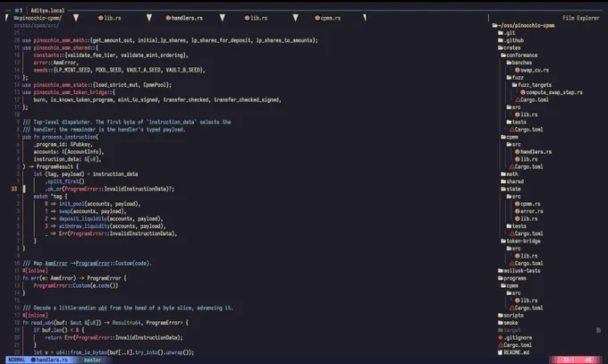Click the Rust icon beside swap_cu.rs
This screenshot has height=364, width=608.
point(518,71)
